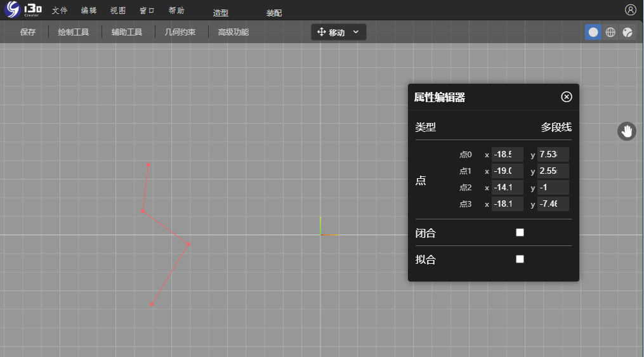The width and height of the screenshot is (644, 357).
Task: Expand the 移动 mode dropdown arrow
Action: pyautogui.click(x=355, y=32)
